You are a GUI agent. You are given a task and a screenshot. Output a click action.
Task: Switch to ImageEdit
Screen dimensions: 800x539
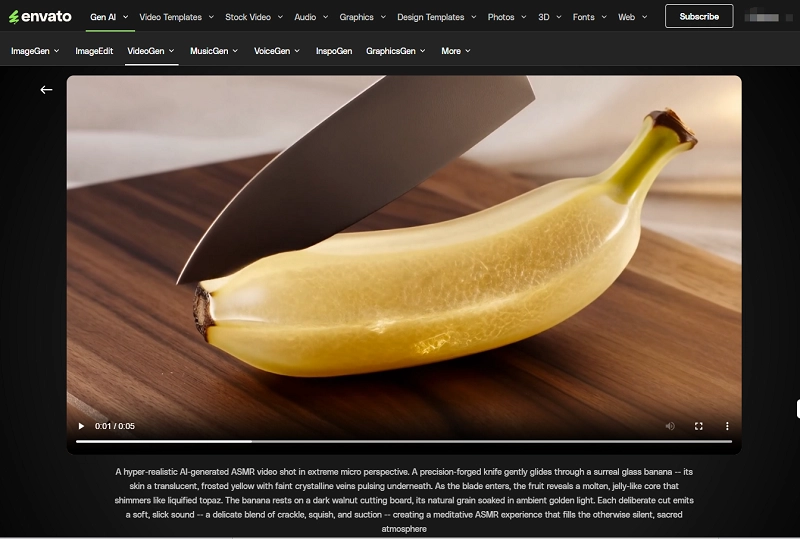tap(94, 51)
